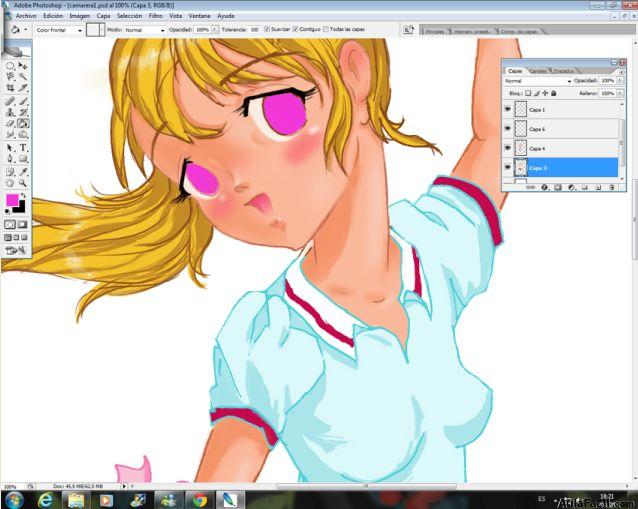Add a layer style in Capas panel

point(544,188)
